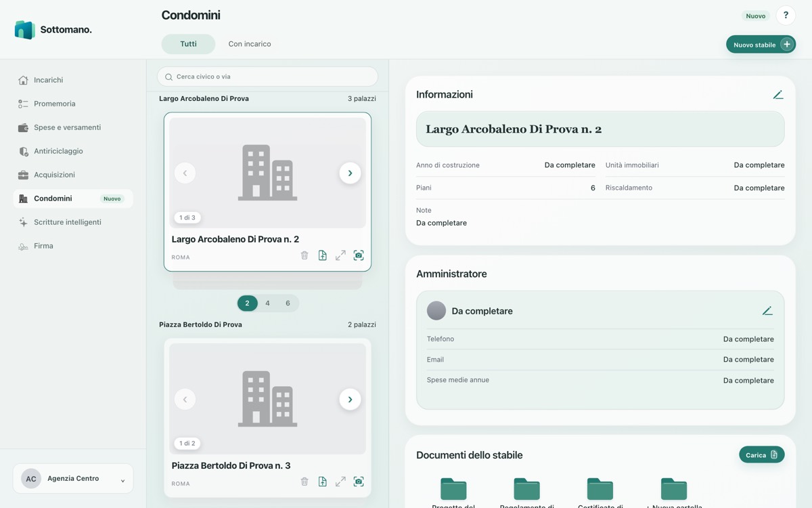The width and height of the screenshot is (812, 508).
Task: Edit the Informazioni section with pencil icon
Action: coord(778,95)
